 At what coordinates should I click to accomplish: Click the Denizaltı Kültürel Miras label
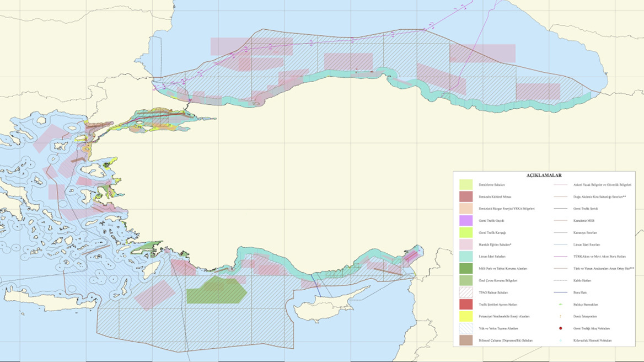[492, 196]
